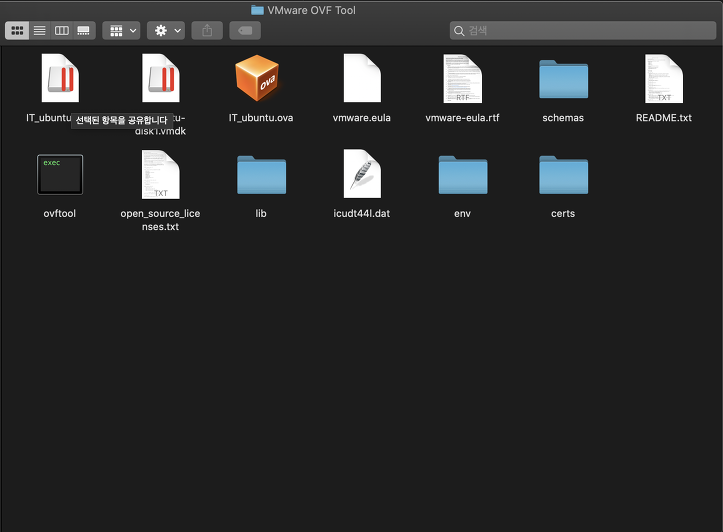Select the README.txt file icon
This screenshot has height=532, width=723.
(x=664, y=78)
